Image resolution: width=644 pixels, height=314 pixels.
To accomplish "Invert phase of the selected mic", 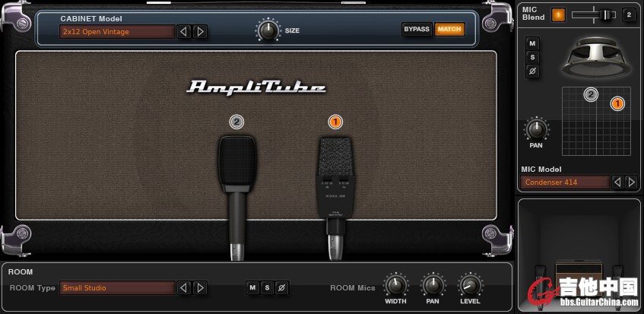I will pos(533,71).
